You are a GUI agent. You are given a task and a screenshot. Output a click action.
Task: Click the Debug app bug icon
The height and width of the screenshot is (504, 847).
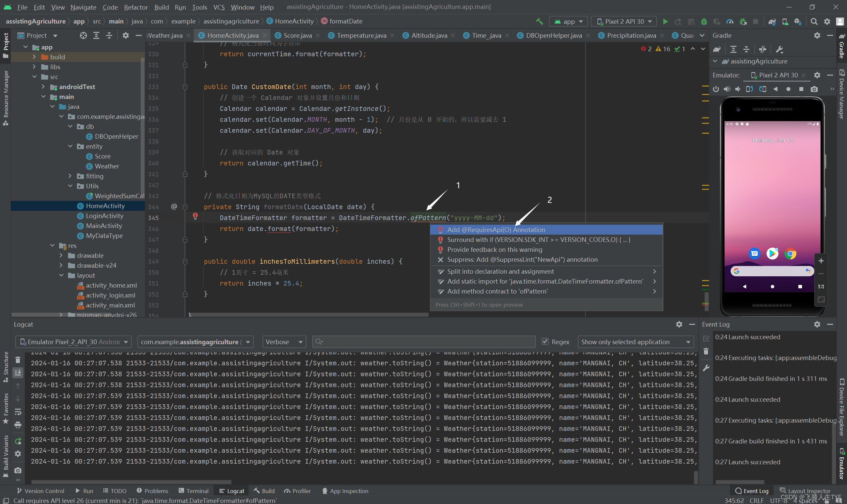pyautogui.click(x=704, y=22)
